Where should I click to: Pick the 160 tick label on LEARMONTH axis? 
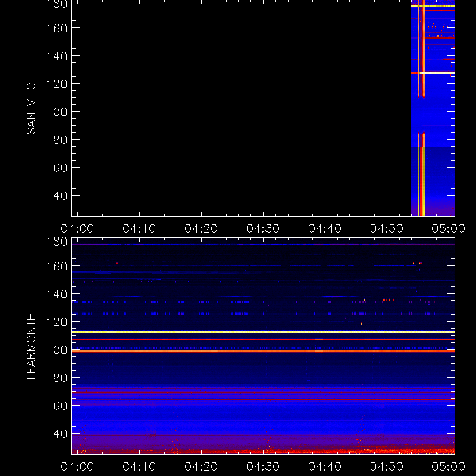tap(57, 266)
